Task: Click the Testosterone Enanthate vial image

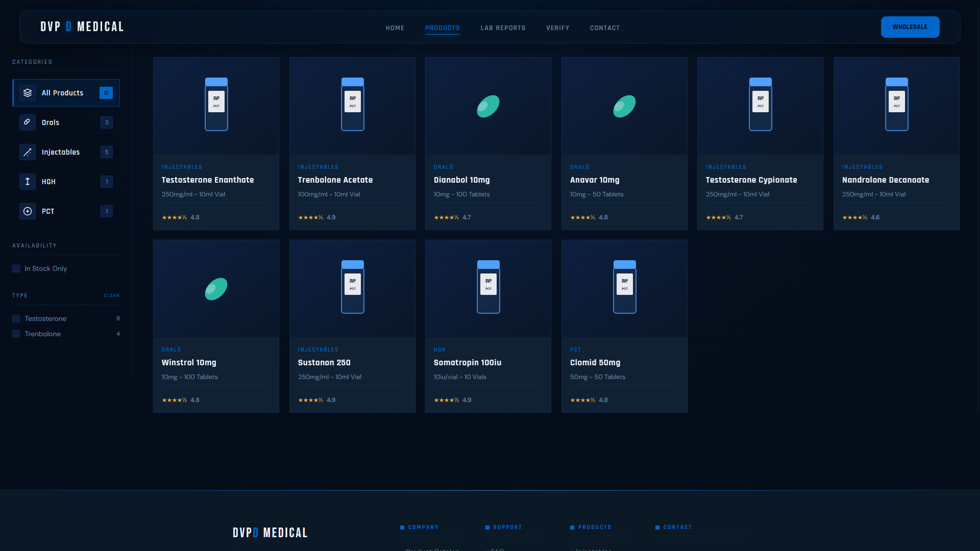Action: tap(216, 105)
